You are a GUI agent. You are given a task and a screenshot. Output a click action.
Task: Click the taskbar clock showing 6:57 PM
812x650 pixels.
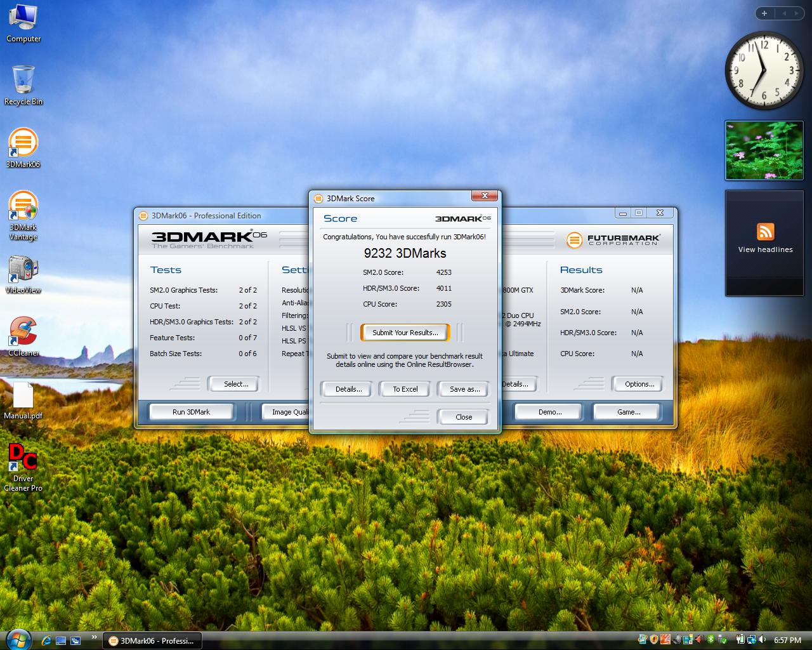[x=788, y=640]
